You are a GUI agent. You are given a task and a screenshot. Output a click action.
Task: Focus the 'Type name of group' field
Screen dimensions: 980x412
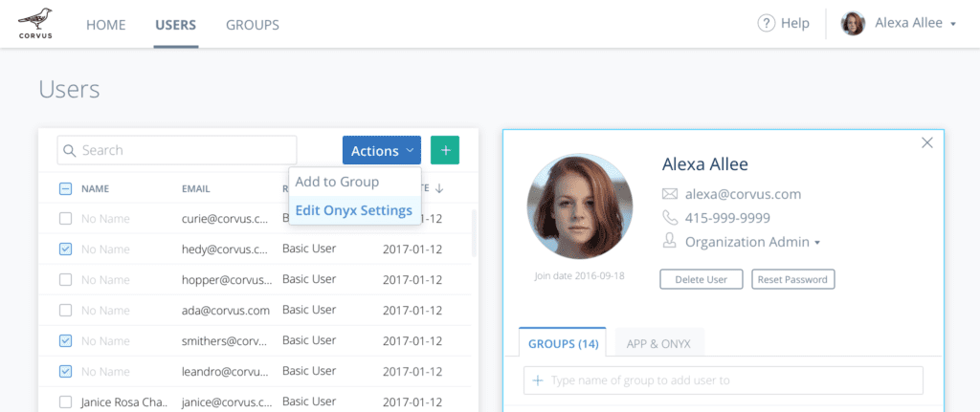[724, 380]
